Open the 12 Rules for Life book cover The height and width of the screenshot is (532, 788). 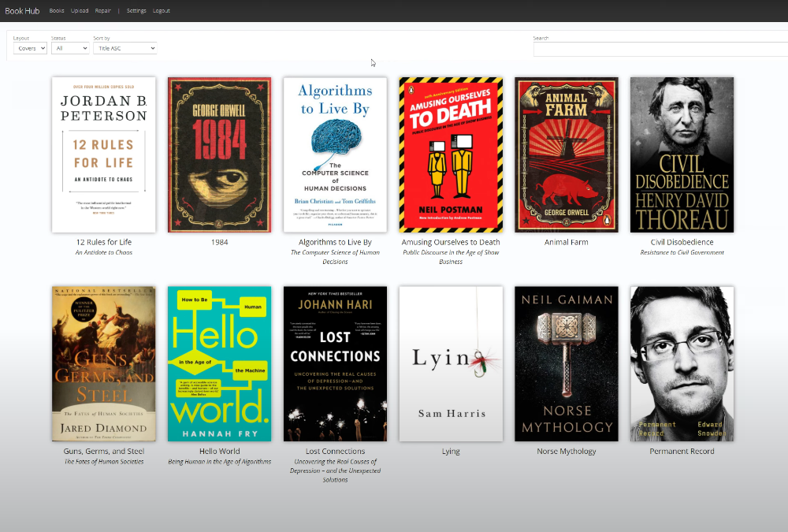pos(103,154)
